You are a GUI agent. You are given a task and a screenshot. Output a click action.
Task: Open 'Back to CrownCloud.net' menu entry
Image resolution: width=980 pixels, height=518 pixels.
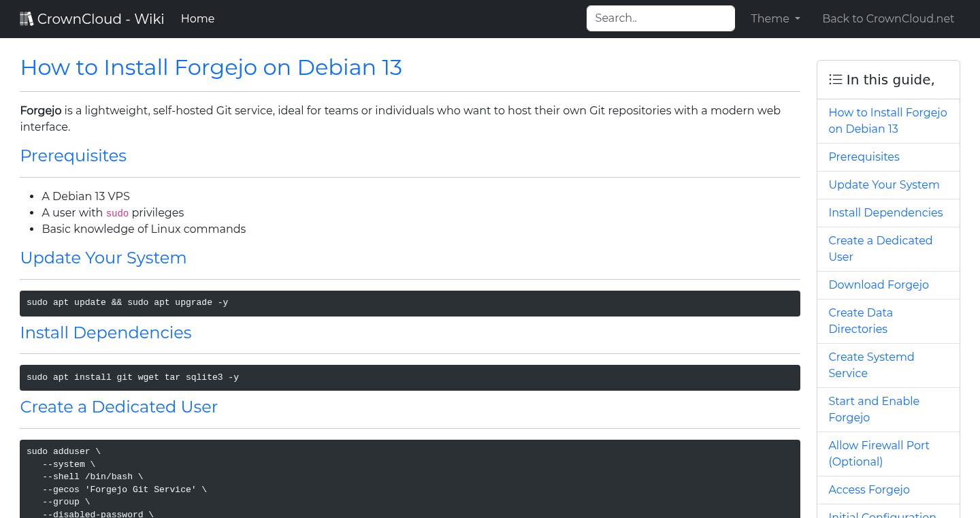pos(888,18)
